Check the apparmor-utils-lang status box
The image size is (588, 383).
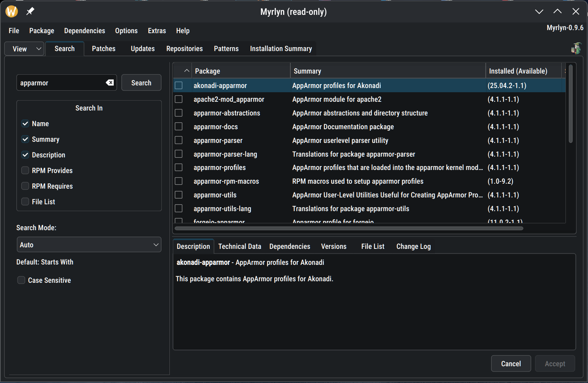(x=179, y=208)
